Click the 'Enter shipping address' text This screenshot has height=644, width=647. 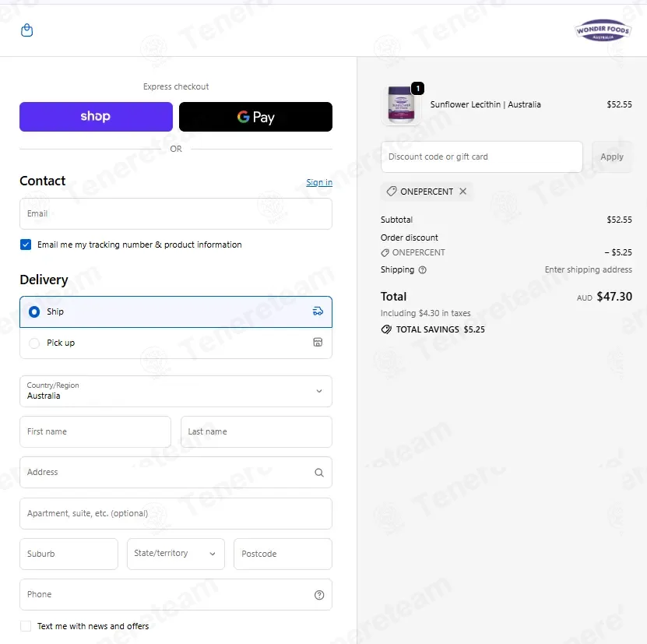point(588,269)
